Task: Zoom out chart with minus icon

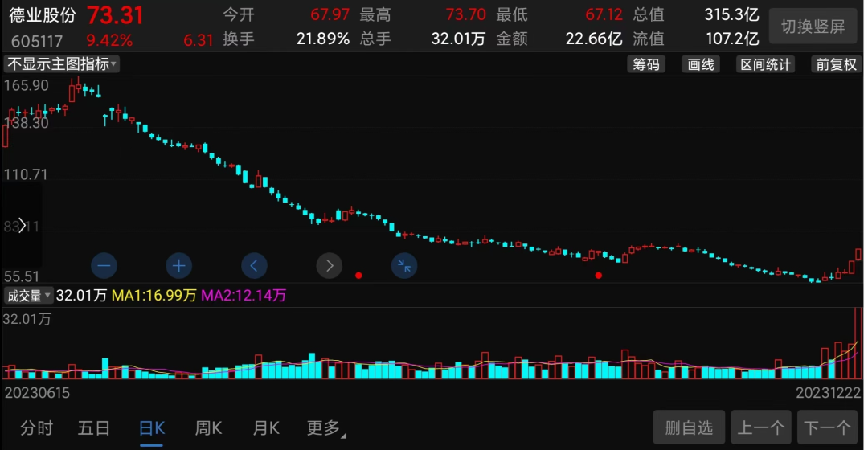Action: point(104,266)
